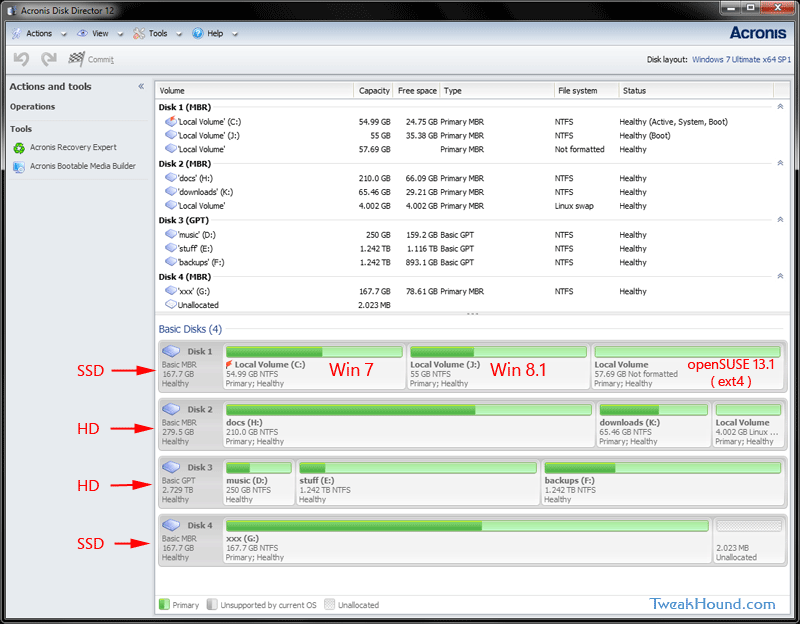Collapse the Disk 2 (MBR) group
Screen dimensions: 800x624
pos(780,163)
